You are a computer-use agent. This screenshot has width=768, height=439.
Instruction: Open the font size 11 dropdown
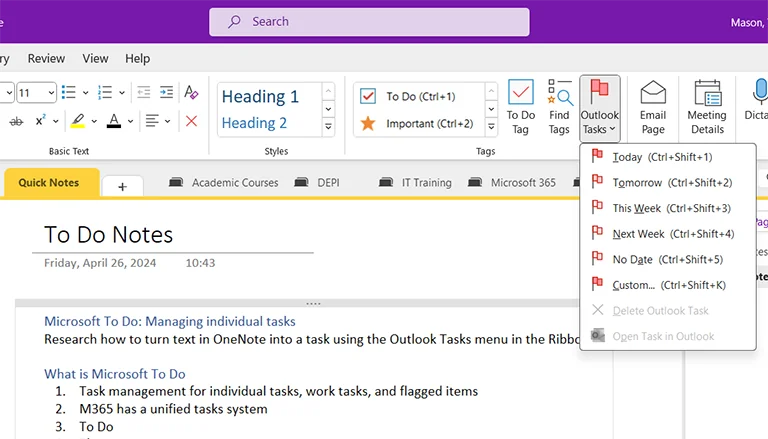tap(50, 93)
